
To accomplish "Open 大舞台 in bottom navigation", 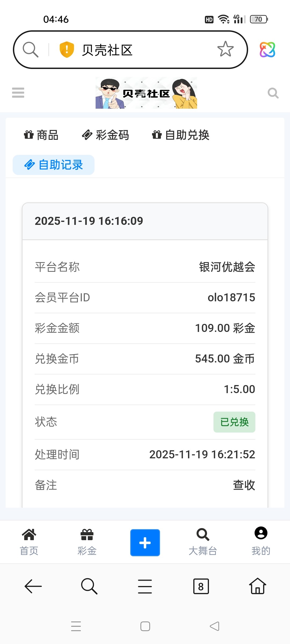I will click(203, 542).
